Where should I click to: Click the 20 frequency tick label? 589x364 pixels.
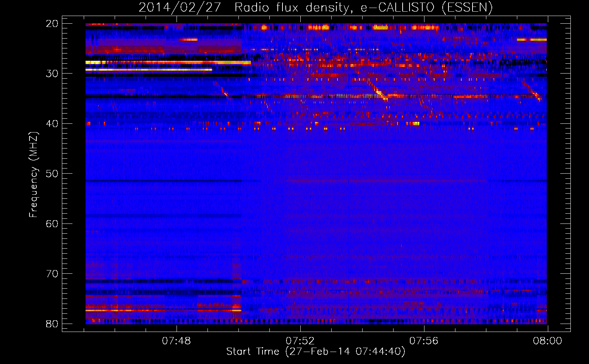click(x=52, y=24)
